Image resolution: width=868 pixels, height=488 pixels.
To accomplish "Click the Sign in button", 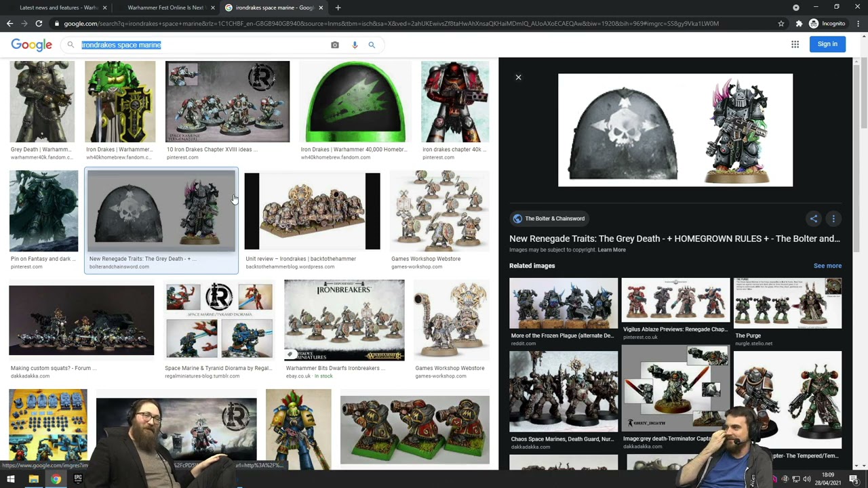I will (827, 44).
